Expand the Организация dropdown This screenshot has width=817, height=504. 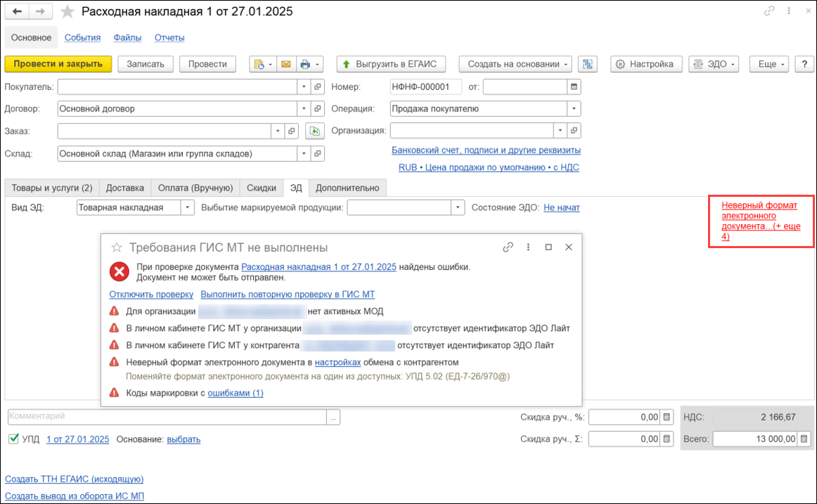pos(560,131)
